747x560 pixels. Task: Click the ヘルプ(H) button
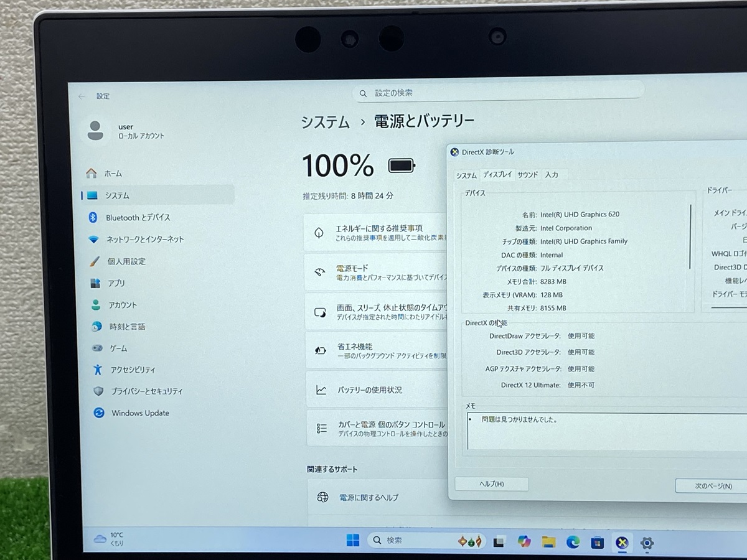coord(491,484)
